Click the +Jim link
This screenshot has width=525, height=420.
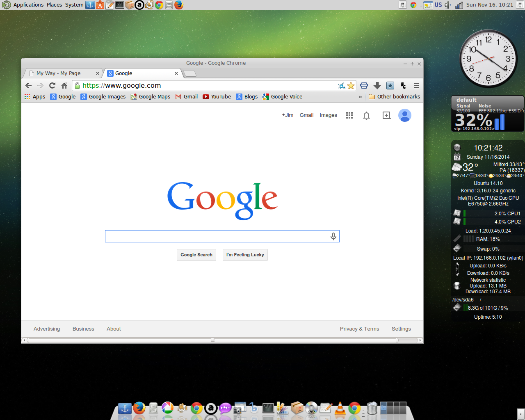[x=288, y=115]
